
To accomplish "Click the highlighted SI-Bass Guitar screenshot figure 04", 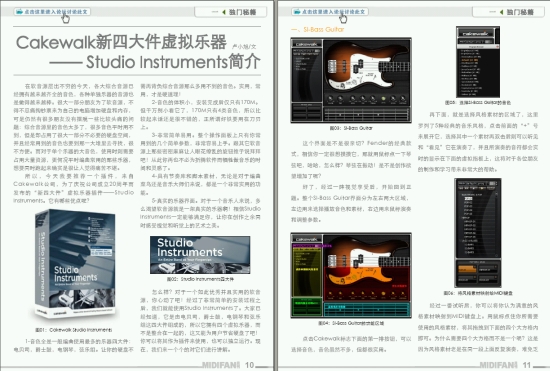I will [x=351, y=276].
